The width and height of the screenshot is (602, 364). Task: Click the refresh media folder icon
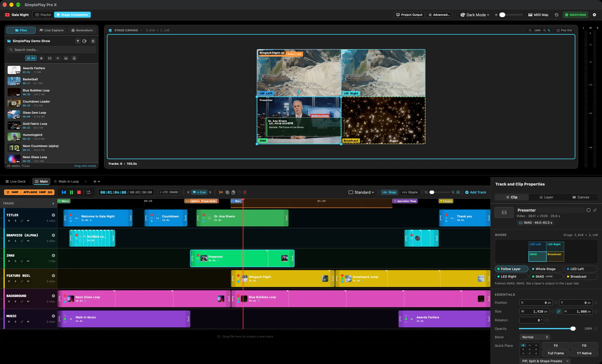tap(93, 41)
